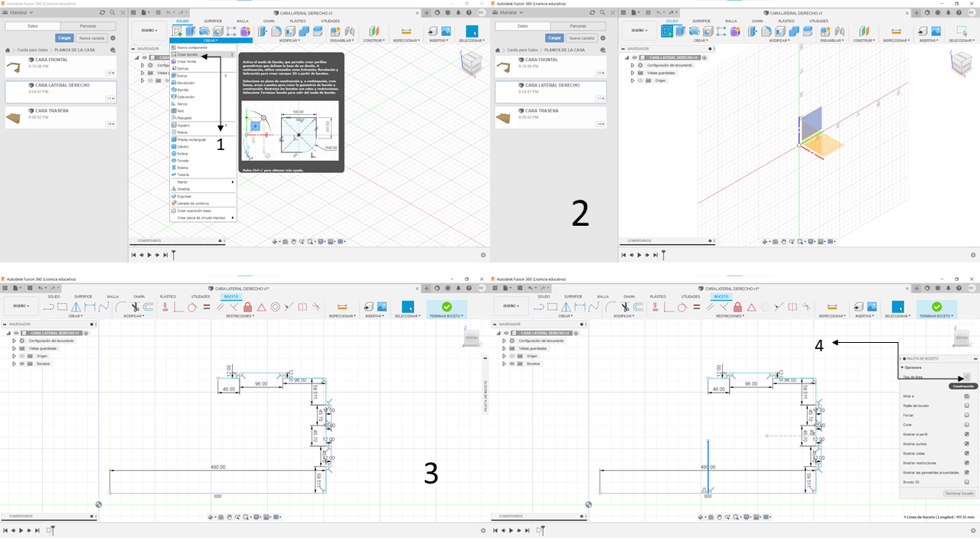The width and height of the screenshot is (980, 551).
Task: Click Revolve toolbar icon in top-right window
Action: click(x=694, y=31)
